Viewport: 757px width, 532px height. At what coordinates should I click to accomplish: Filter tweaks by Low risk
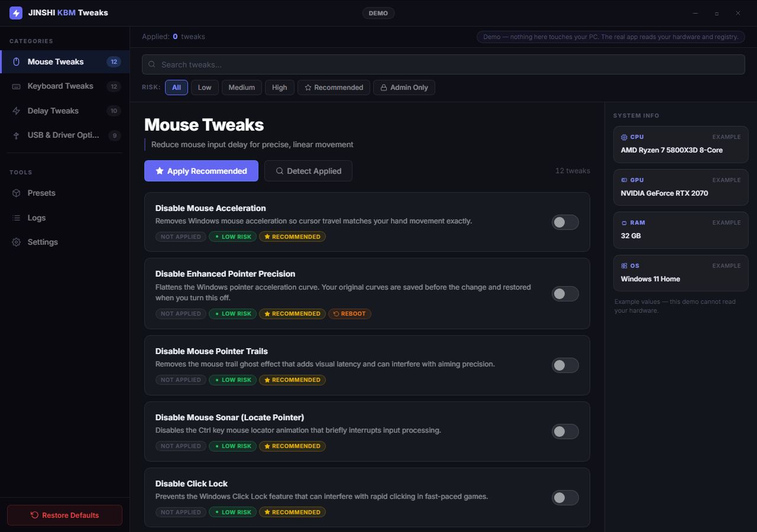click(x=205, y=87)
